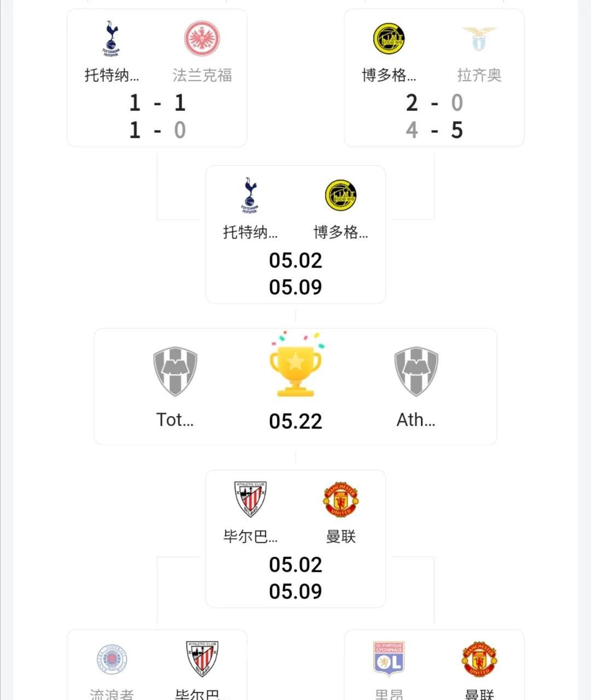Tap the Olympique Lyonnais logo

389,659
